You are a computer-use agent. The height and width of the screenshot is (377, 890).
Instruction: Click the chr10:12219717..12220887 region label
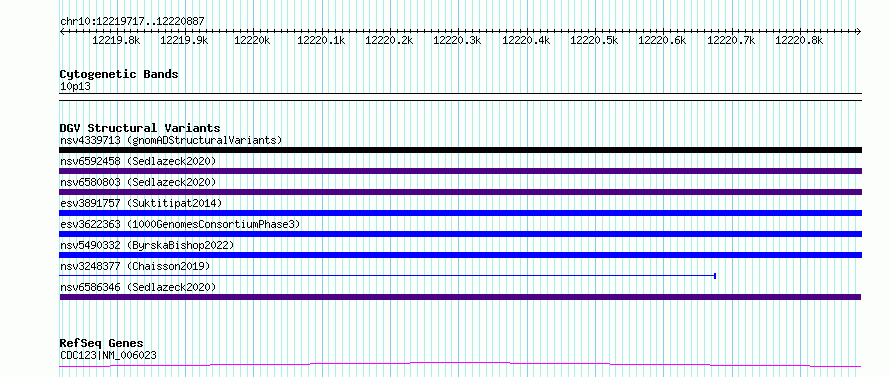click(x=132, y=22)
